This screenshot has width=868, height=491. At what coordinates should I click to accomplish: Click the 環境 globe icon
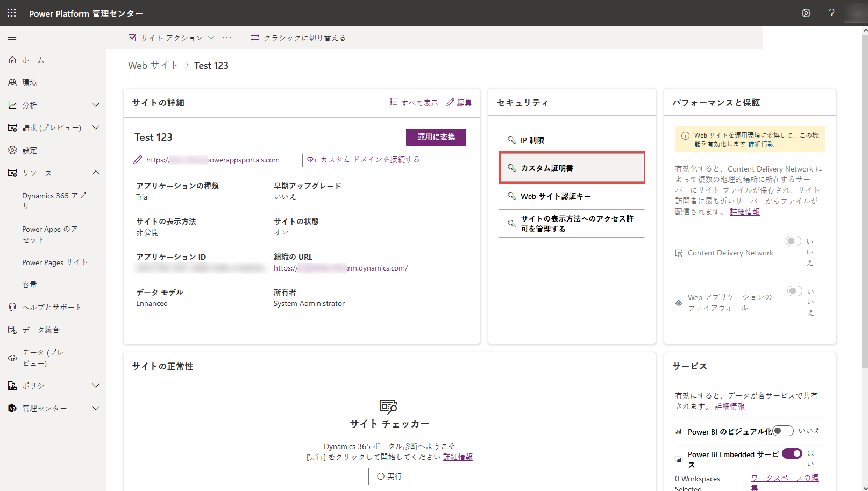12,82
